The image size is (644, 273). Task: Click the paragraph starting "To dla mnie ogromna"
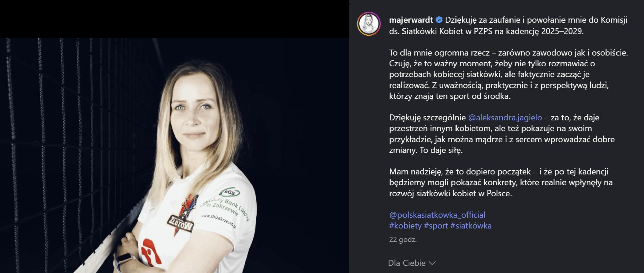pyautogui.click(x=508, y=74)
